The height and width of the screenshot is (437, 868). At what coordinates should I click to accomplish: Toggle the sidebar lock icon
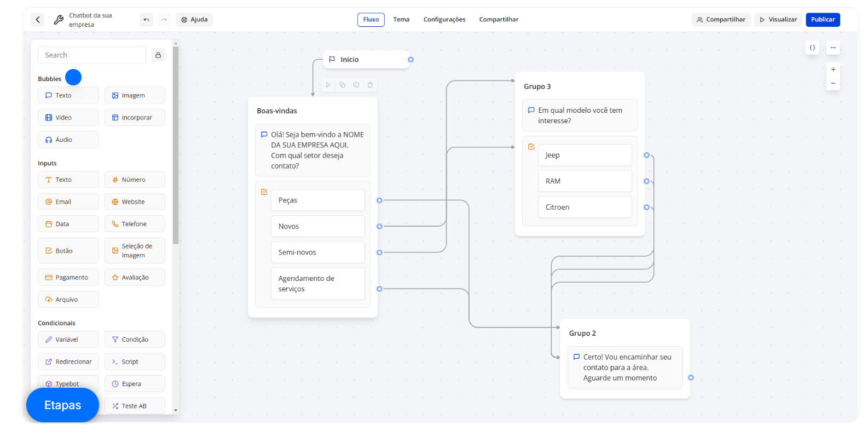[158, 55]
